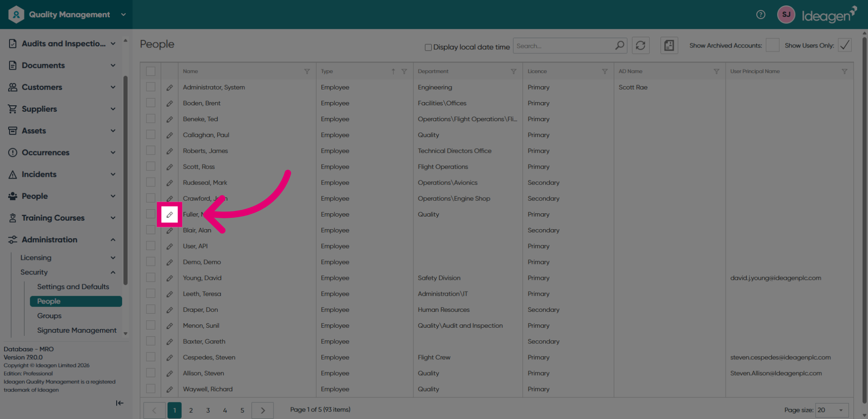The height and width of the screenshot is (419, 868).
Task: Click the main page vertical scrollbar
Action: 865,221
